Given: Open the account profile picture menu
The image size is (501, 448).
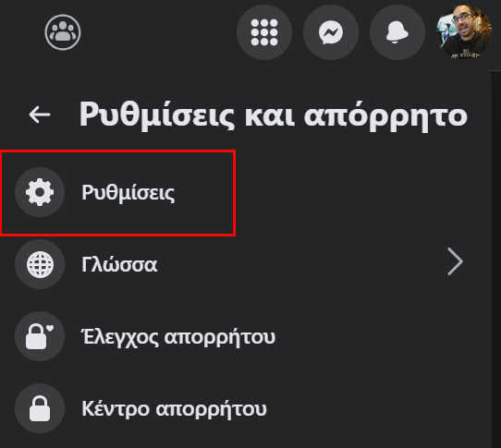Looking at the screenshot, I should pos(464,32).
